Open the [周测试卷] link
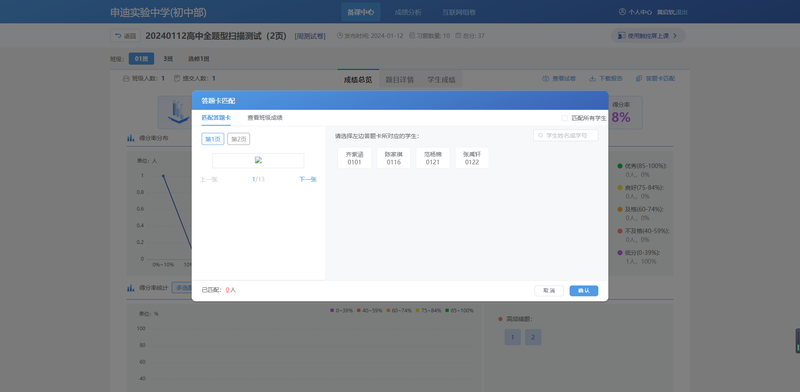Screen dimensions: 800x392 (x=310, y=36)
